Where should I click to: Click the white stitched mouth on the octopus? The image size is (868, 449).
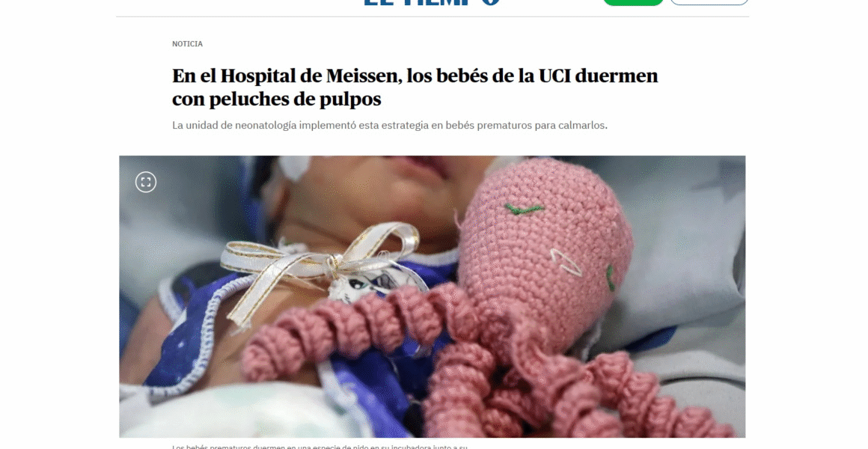pos(566,262)
